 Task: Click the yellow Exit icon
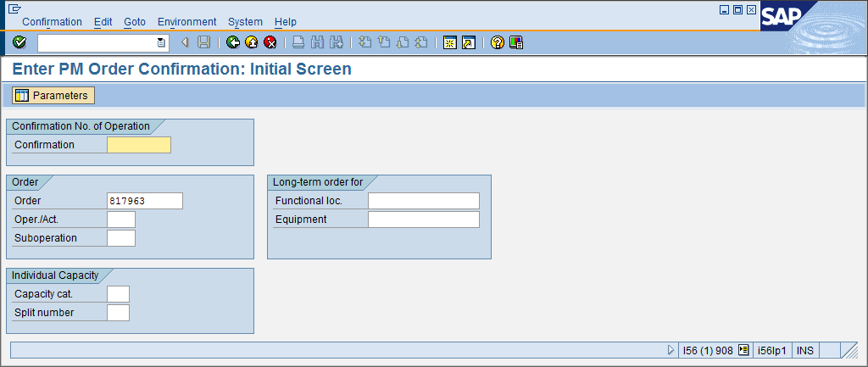(251, 42)
